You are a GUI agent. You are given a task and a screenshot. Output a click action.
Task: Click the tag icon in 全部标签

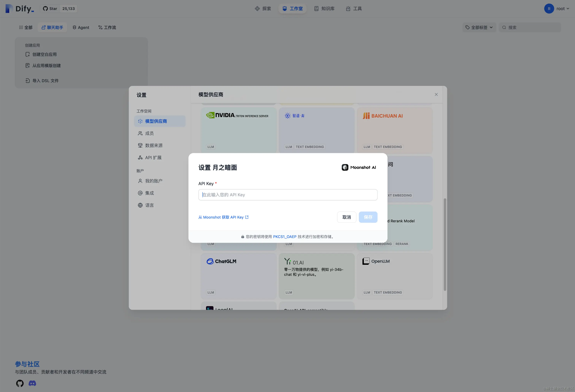pos(467,27)
